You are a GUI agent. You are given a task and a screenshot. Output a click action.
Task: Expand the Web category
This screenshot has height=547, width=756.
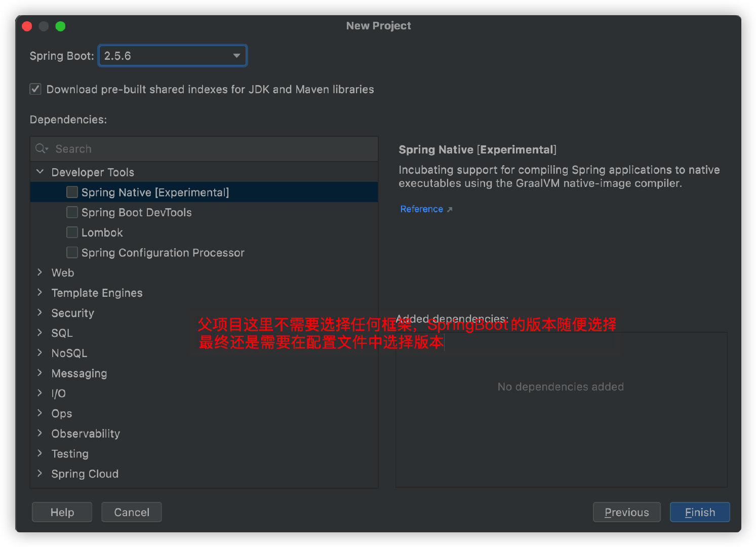40,272
